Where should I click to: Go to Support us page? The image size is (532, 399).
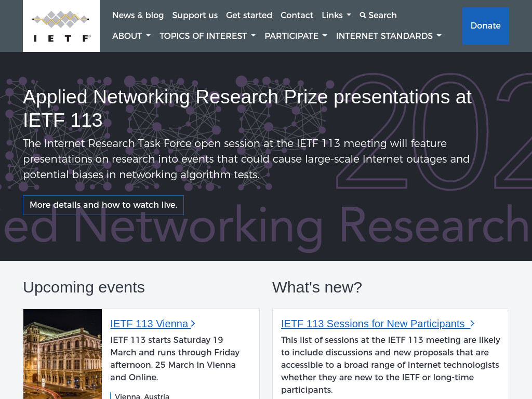[195, 15]
